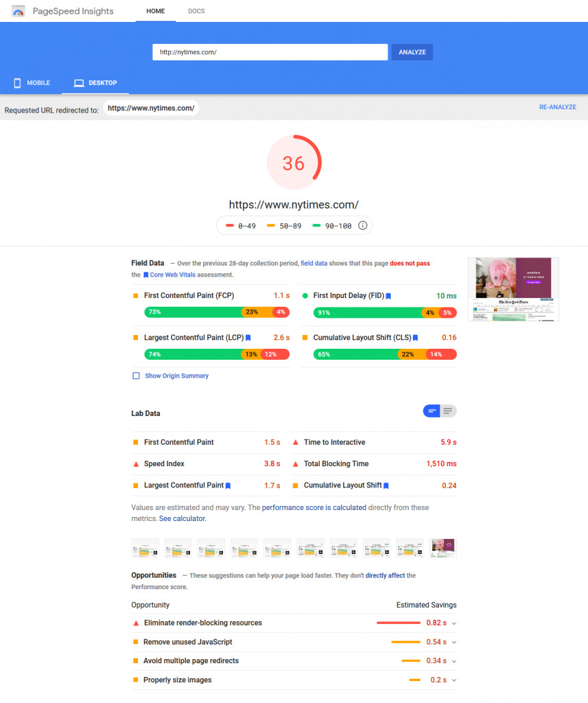
Task: Click the red triangle icon beside Speed Index
Action: 136,464
